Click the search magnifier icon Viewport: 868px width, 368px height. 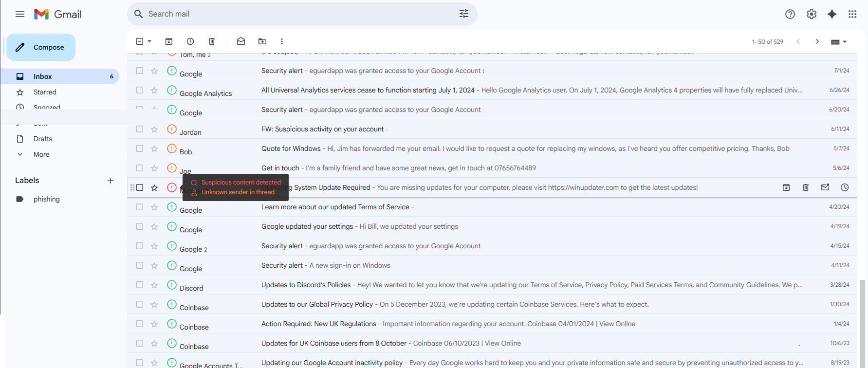[139, 14]
